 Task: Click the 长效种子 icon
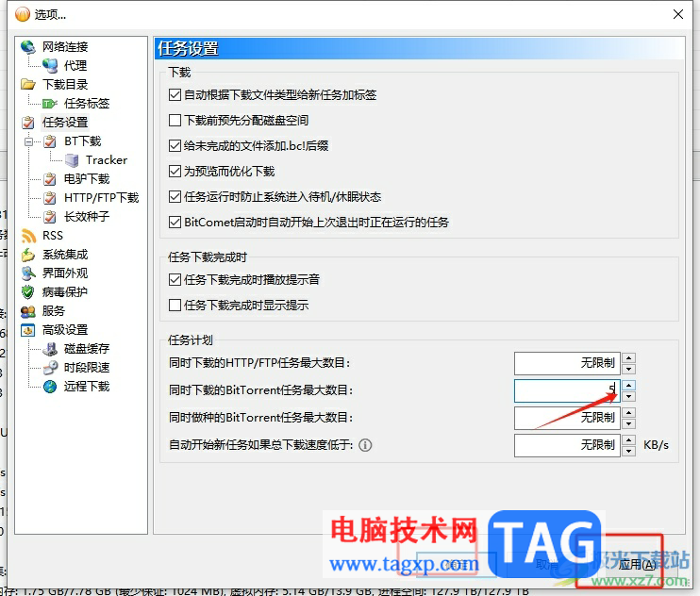50,217
